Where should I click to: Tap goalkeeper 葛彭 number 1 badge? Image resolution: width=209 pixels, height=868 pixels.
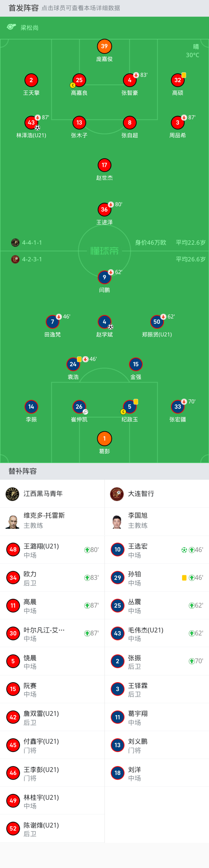[104, 438]
